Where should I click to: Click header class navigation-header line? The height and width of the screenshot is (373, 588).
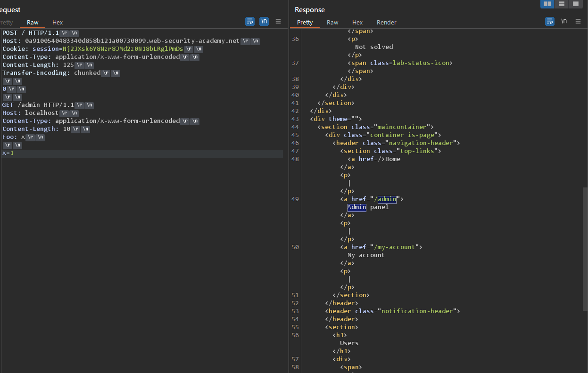point(396,143)
